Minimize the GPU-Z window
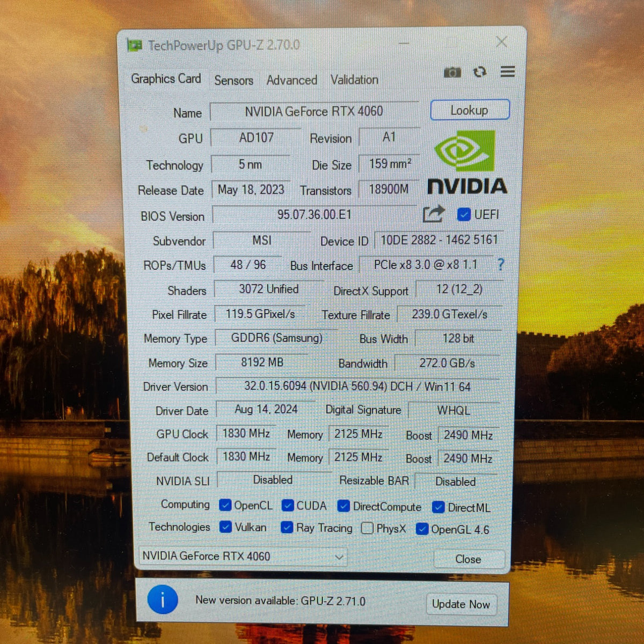 click(x=404, y=43)
